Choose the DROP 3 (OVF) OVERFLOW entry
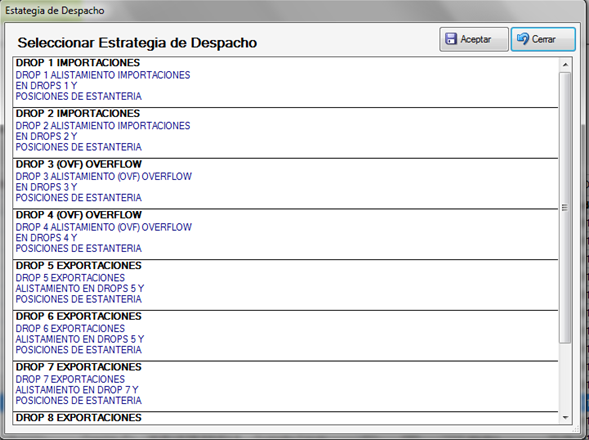 285,184
